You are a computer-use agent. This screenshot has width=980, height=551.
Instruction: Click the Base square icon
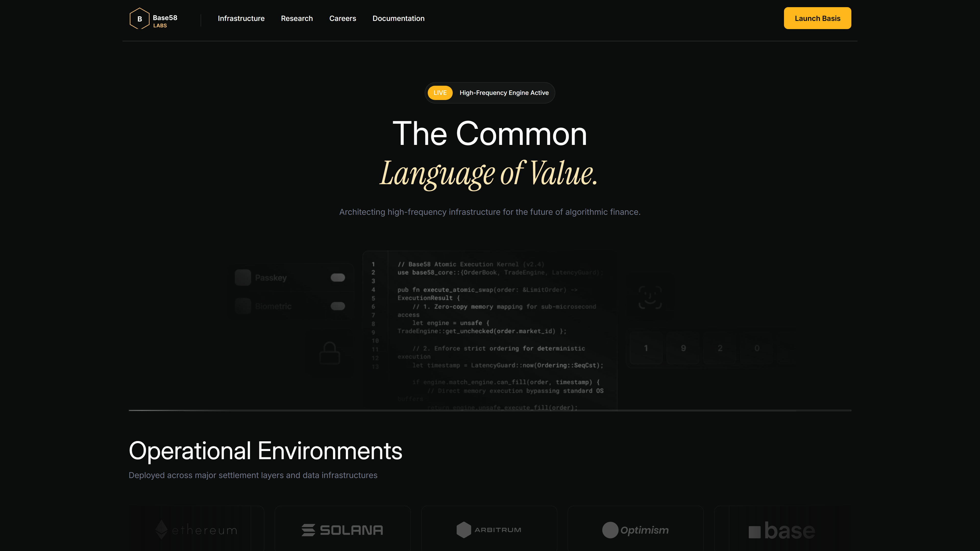click(x=754, y=532)
